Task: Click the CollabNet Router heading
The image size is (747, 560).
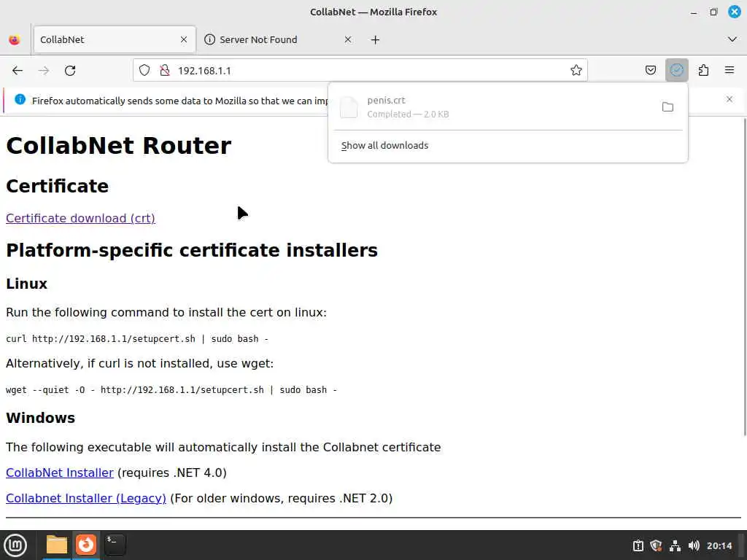Action: (119, 146)
